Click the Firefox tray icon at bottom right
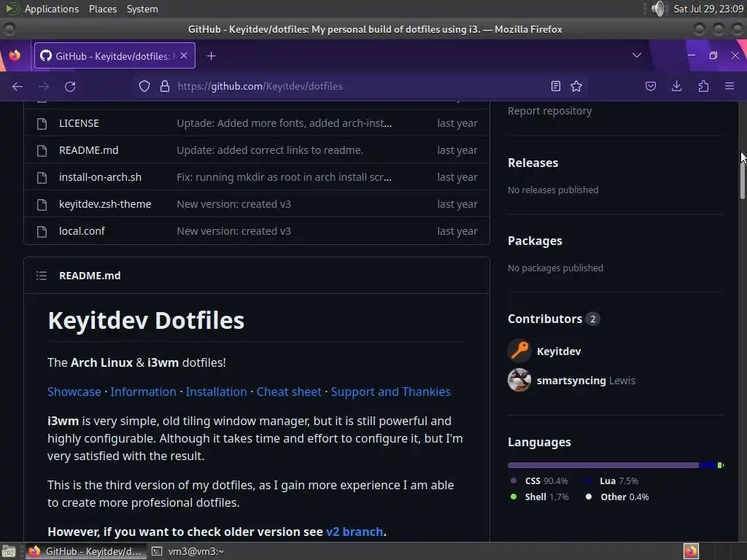Viewport: 747px width, 560px height. click(x=691, y=551)
